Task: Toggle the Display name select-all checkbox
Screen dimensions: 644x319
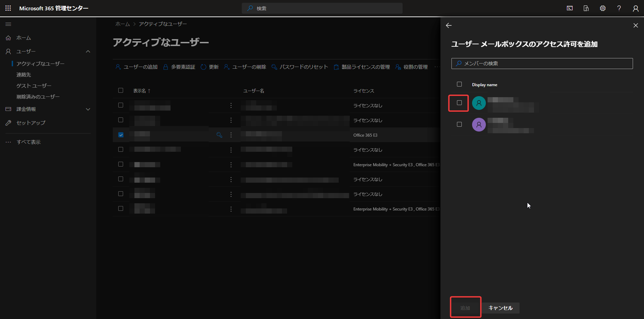Action: [x=459, y=84]
